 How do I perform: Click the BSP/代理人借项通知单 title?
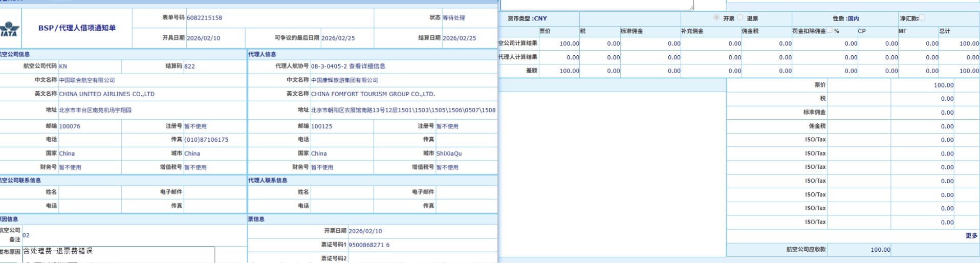pos(77,28)
